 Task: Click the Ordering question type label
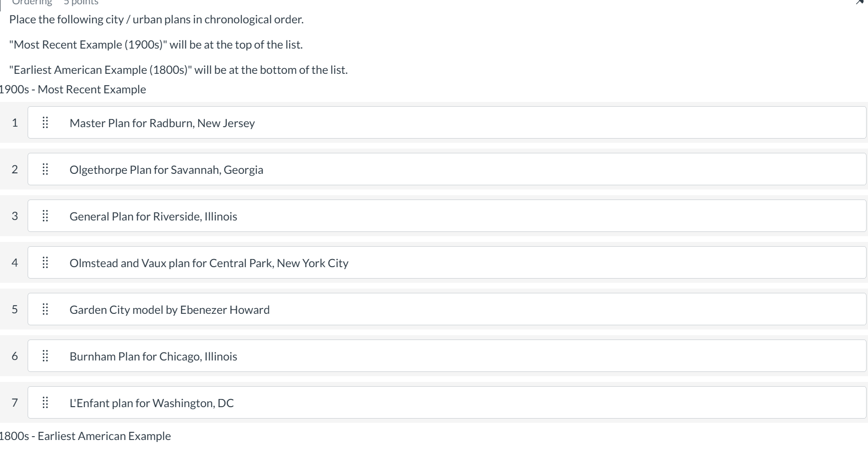(x=31, y=2)
